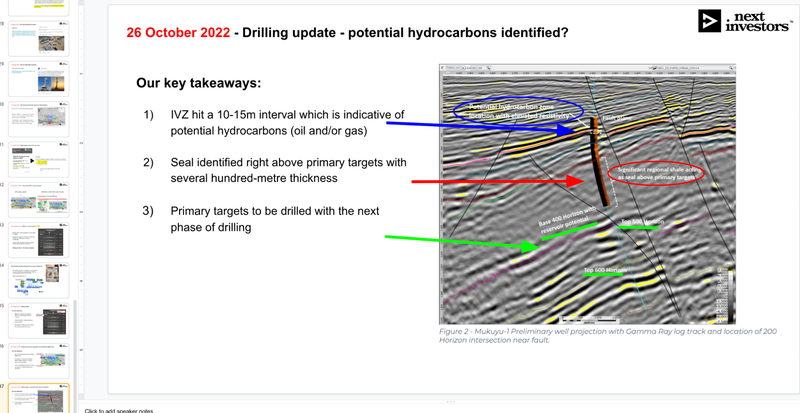Click the red ellipse regional shale seal label
This screenshot has height=413, width=800.
(x=656, y=173)
